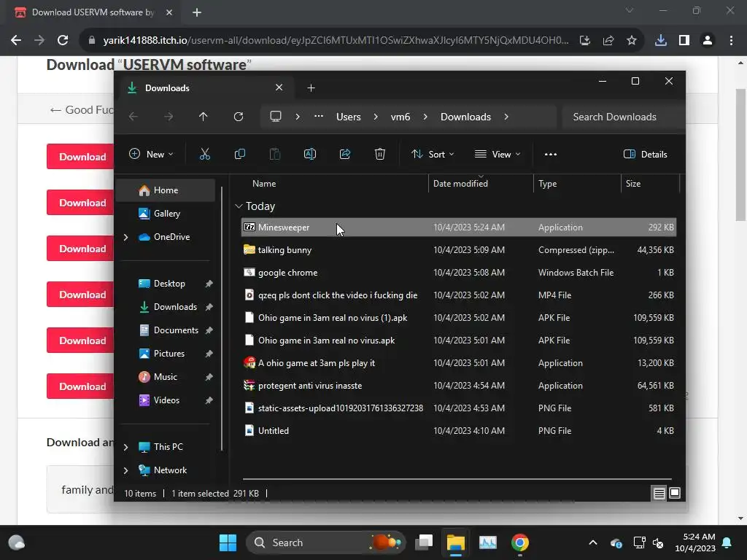Screen dimensions: 747x560
Task: Select Ohio game in 3am real no virus (1).apk
Action: click(458, 318)
